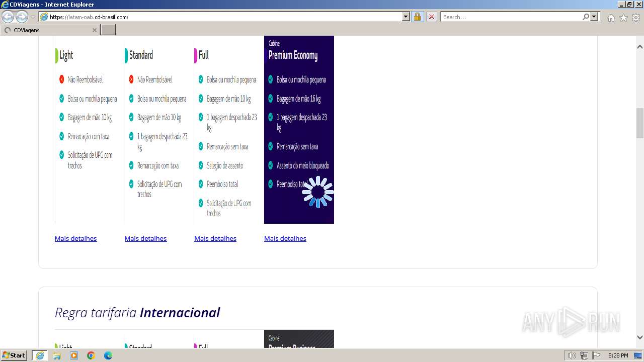
Task: Click check icon by Full Reembolso total
Action: click(x=201, y=184)
